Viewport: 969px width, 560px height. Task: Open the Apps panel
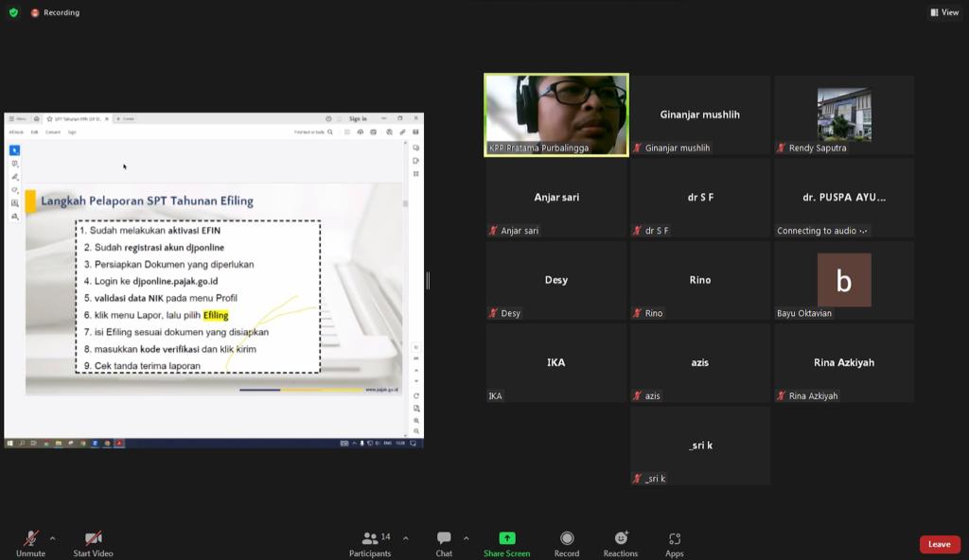point(675,542)
